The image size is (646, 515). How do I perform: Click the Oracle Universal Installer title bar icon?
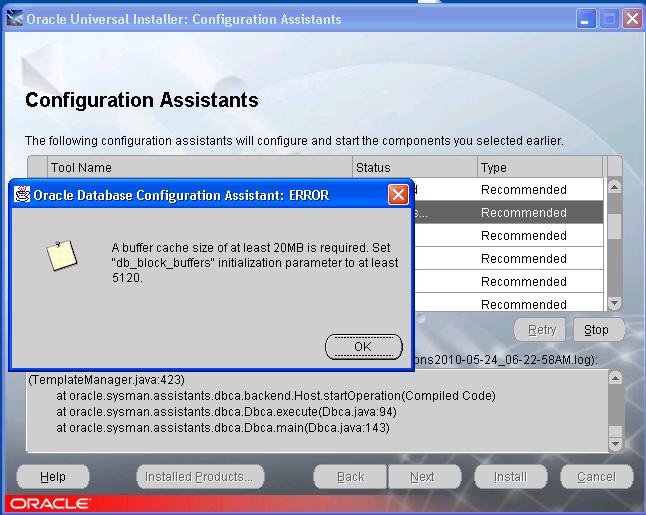click(14, 19)
